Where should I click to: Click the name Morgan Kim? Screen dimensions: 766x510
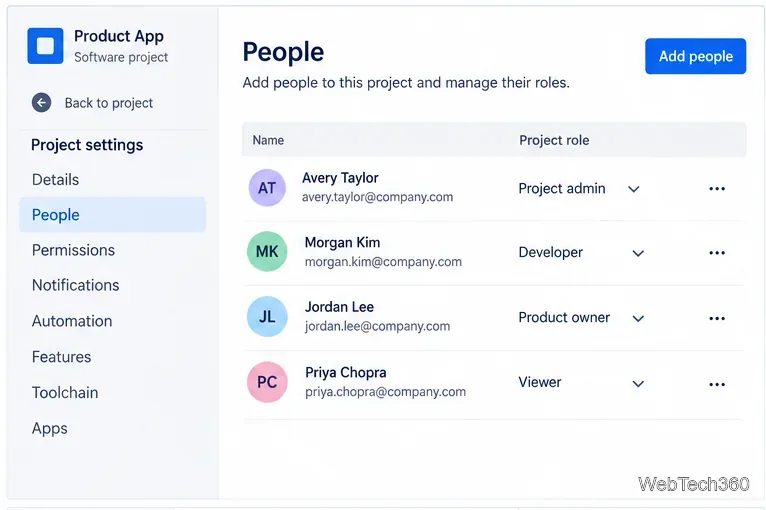tap(342, 242)
